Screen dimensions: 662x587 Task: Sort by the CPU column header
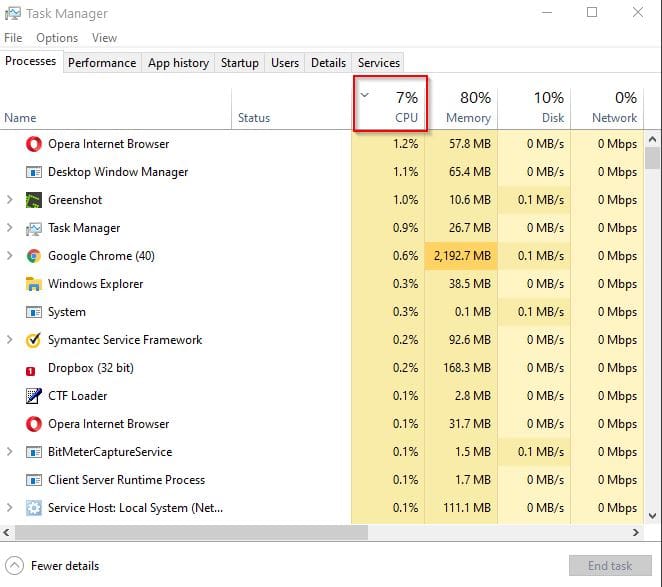(390, 103)
